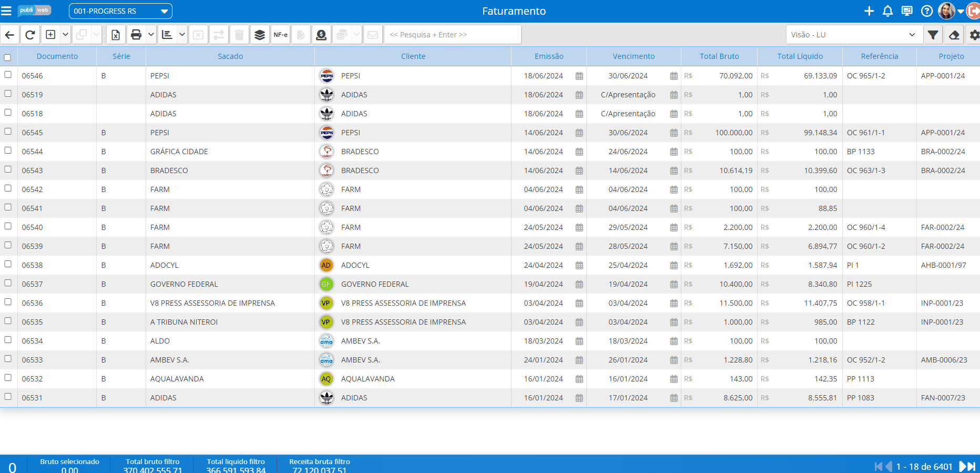Print with the printer icon
This screenshot has width=980, height=473.
[136, 35]
